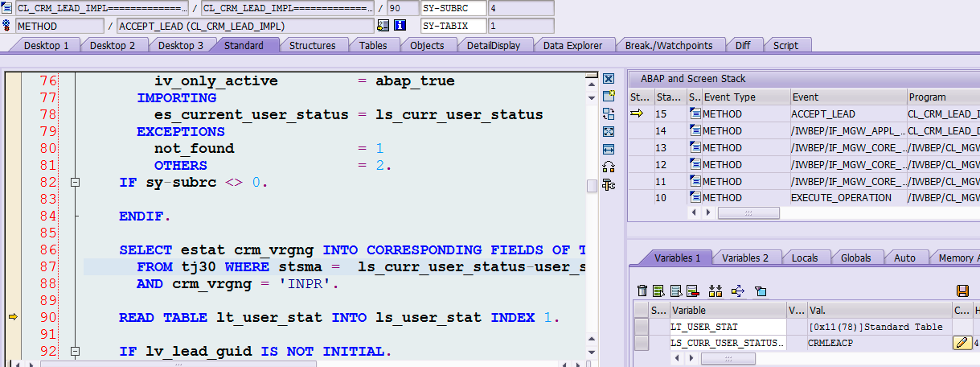Switch to the Desktop 2 tab
The height and width of the screenshot is (367, 980).
click(x=113, y=45)
